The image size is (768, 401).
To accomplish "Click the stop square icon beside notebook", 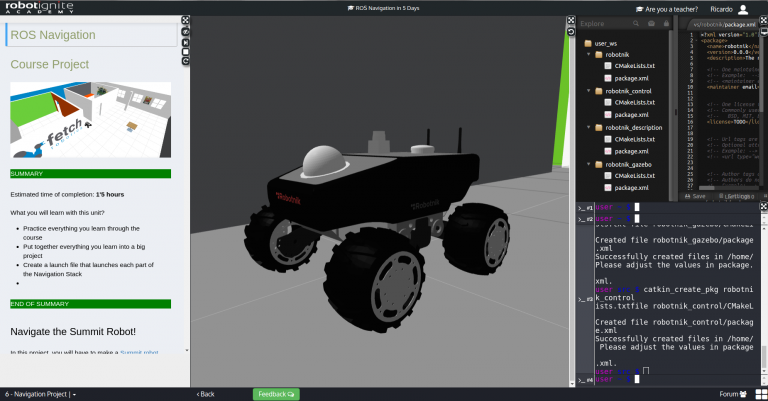I will [x=185, y=51].
